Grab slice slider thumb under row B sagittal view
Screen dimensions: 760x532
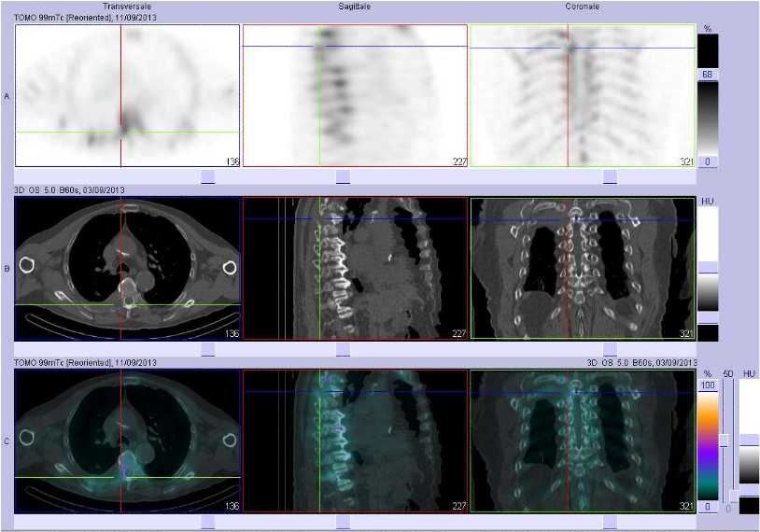[x=343, y=349]
